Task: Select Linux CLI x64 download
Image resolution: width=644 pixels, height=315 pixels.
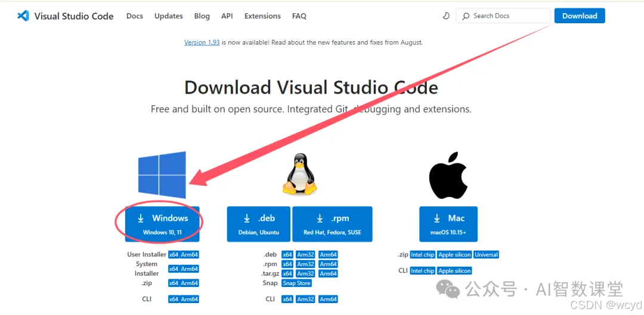Action: 287,299
